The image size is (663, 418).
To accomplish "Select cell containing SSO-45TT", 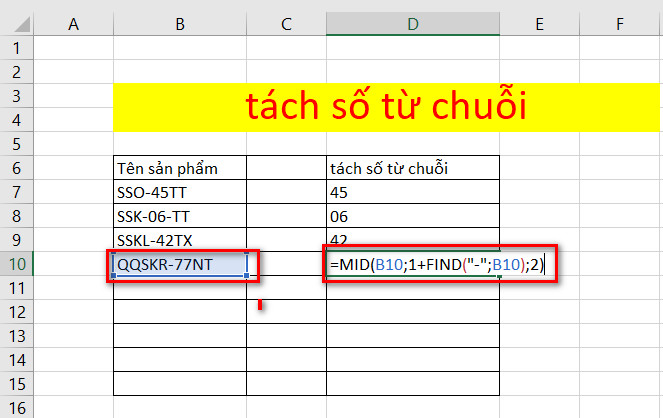I will point(180,192).
